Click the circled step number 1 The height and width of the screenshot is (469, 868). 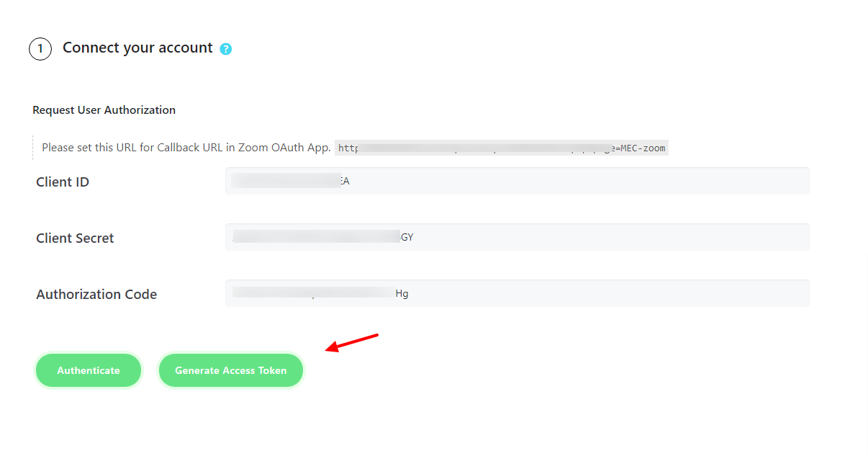40,49
